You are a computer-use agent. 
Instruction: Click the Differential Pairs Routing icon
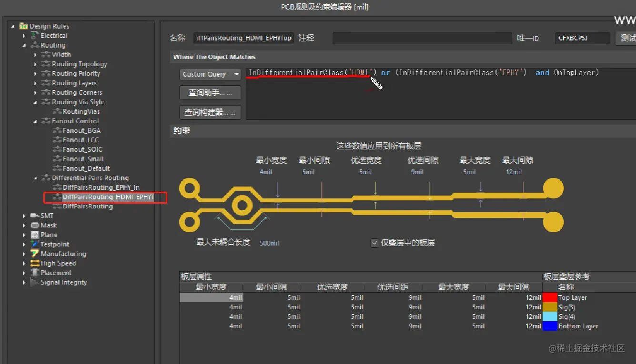pyautogui.click(x=46, y=178)
